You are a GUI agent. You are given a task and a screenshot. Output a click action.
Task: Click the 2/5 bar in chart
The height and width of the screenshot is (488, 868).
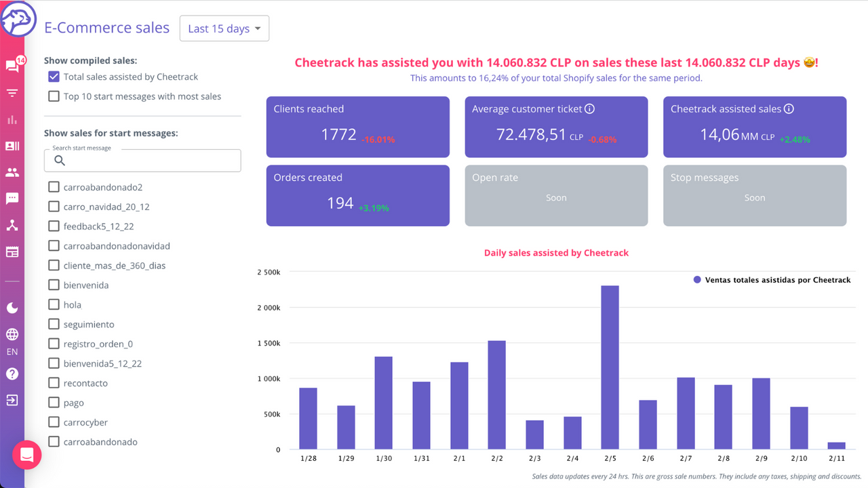click(x=610, y=367)
